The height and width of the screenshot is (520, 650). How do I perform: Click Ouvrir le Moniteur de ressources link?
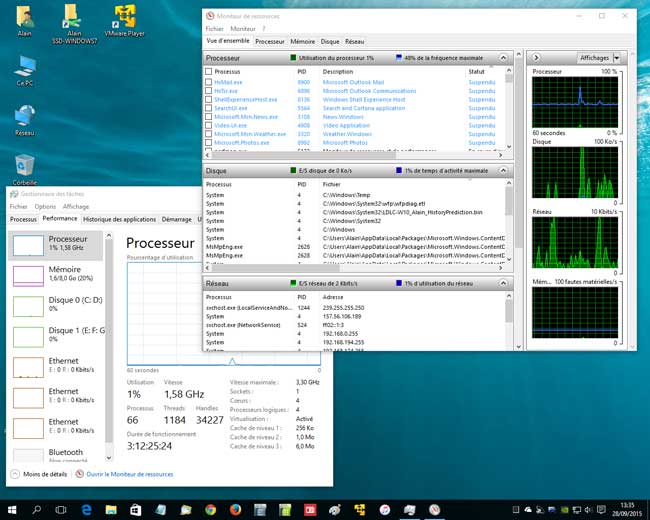(130, 474)
